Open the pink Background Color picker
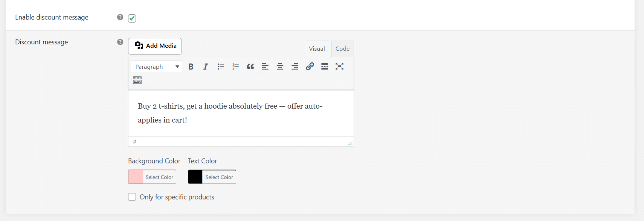The height and width of the screenshot is (221, 644). click(152, 177)
